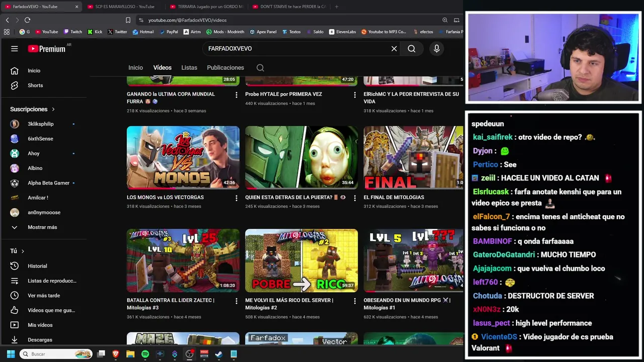This screenshot has height=362, width=644.
Task: Open the Windows Start menu
Action: (11, 354)
